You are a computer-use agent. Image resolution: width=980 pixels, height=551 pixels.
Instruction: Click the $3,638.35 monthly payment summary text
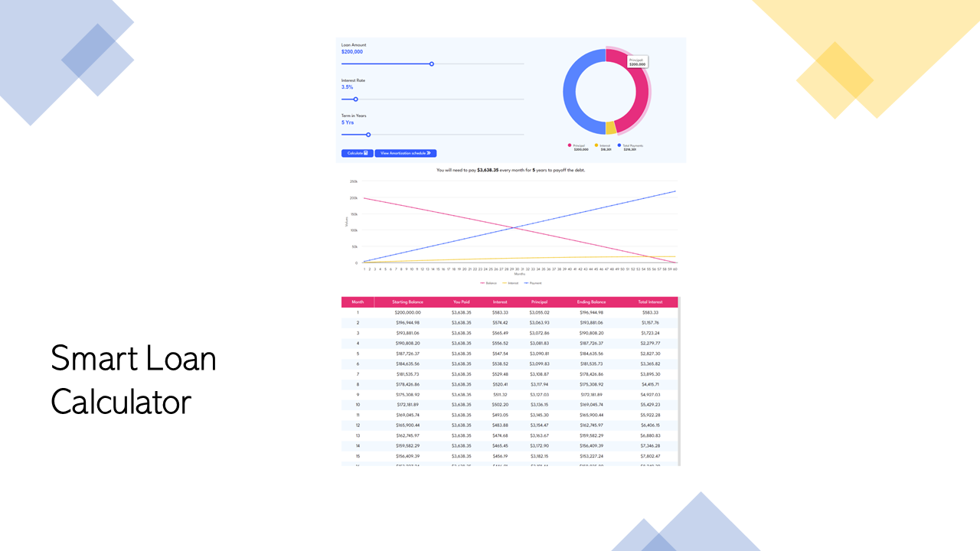[488, 170]
